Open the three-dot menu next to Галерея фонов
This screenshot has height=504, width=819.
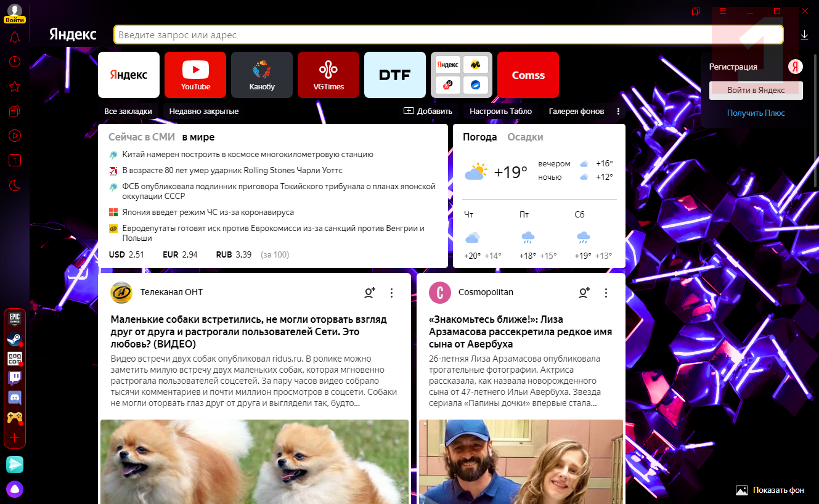(x=618, y=112)
